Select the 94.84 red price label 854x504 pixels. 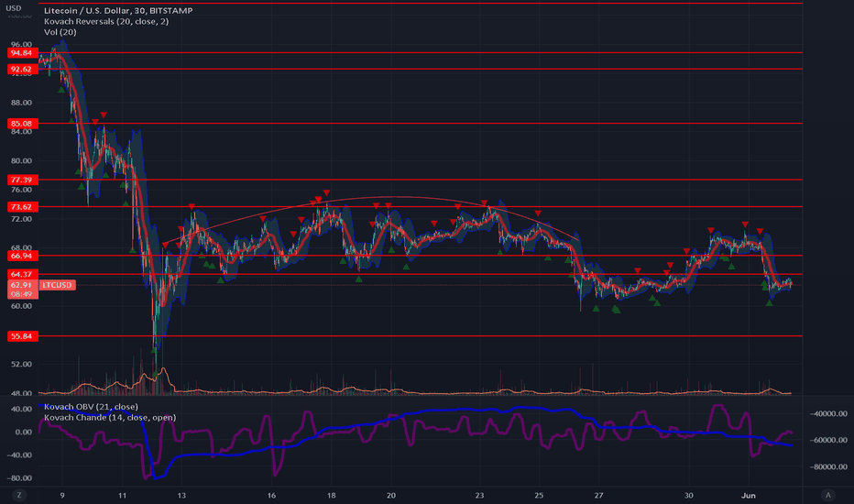(x=22, y=53)
